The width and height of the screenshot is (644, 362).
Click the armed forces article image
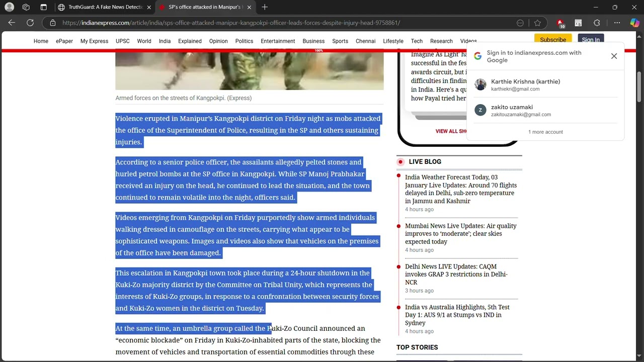[250, 70]
